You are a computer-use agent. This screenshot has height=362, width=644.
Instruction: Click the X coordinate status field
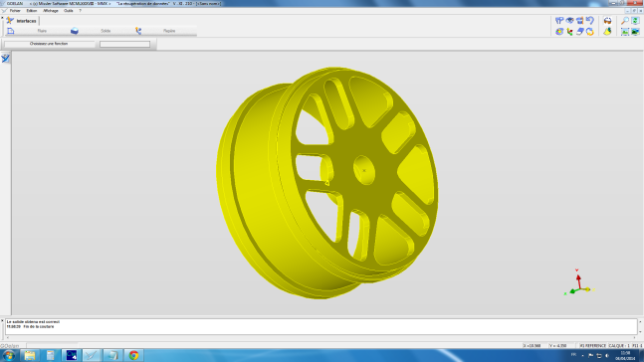click(x=535, y=345)
